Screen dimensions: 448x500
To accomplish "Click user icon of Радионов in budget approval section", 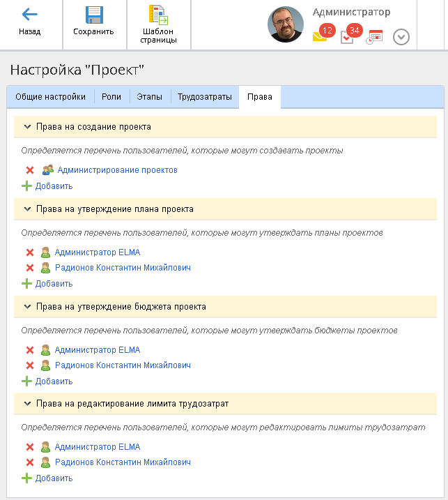I will [45, 365].
